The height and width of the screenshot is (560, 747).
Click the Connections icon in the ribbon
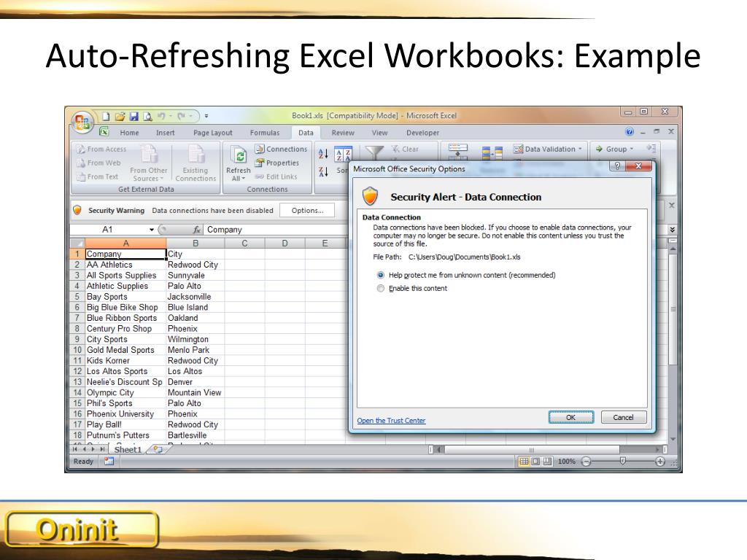[x=259, y=149]
